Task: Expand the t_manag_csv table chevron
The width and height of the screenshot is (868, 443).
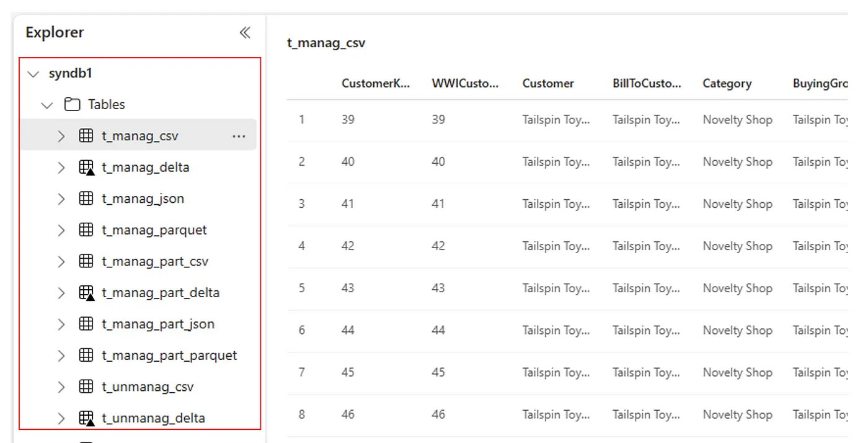Action: 61,136
